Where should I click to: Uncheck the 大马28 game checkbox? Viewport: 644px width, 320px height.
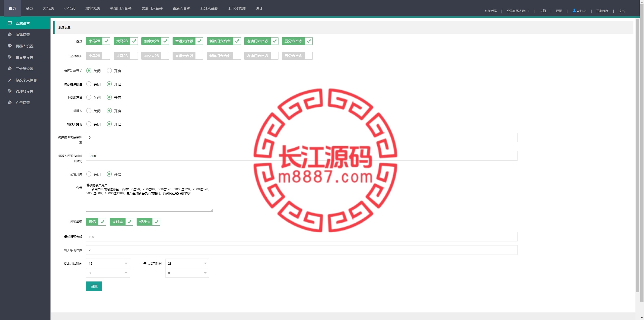coord(126,41)
